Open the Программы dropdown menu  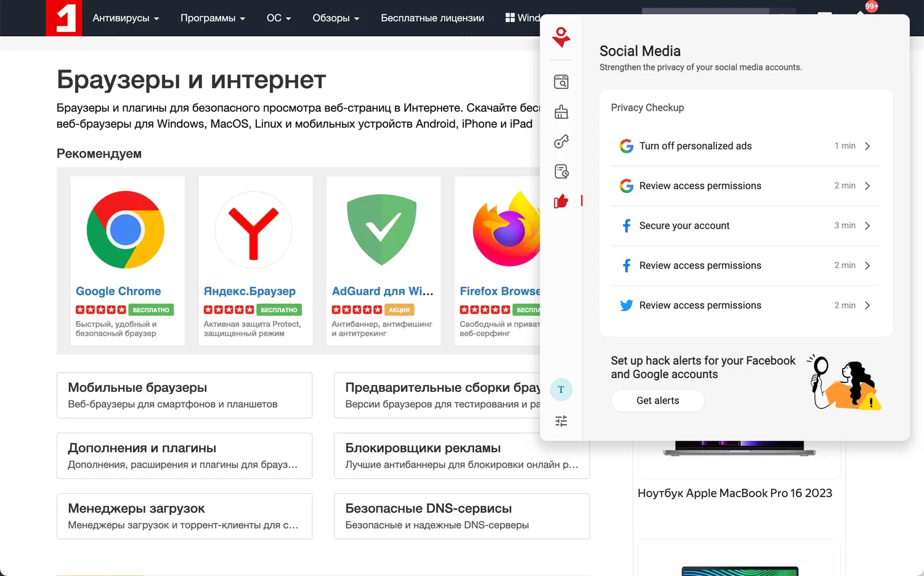213,18
